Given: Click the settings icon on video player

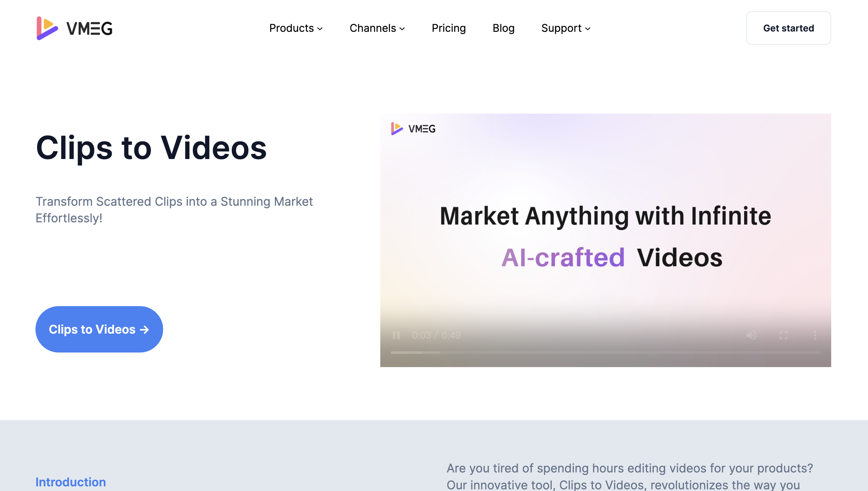Looking at the screenshot, I should click(x=816, y=336).
